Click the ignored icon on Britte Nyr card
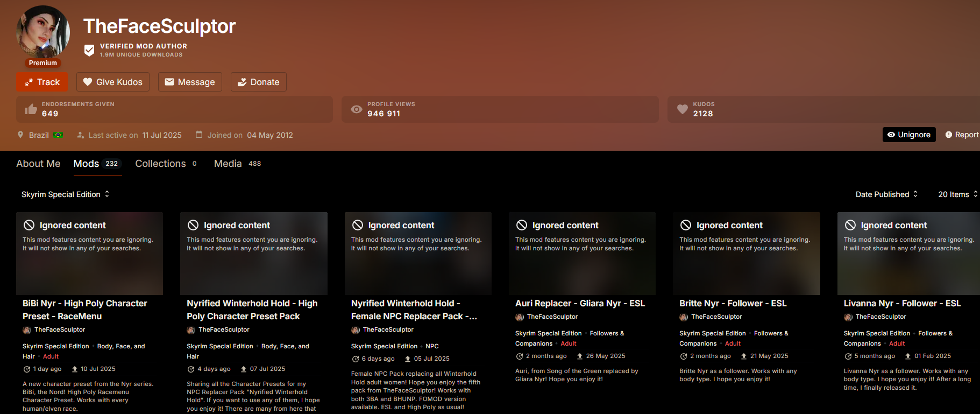 (686, 225)
